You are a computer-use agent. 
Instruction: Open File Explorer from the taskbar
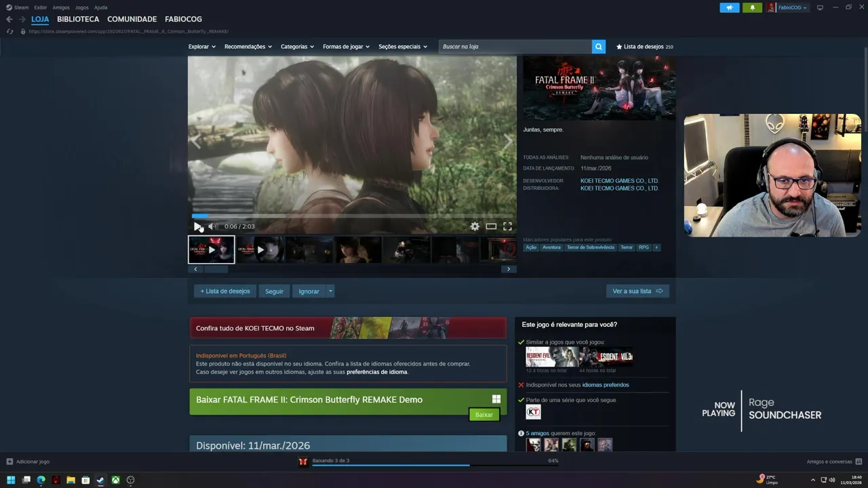71,480
